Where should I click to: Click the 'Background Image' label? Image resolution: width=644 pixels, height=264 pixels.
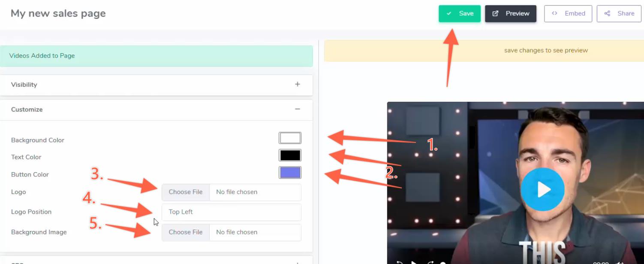(39, 232)
